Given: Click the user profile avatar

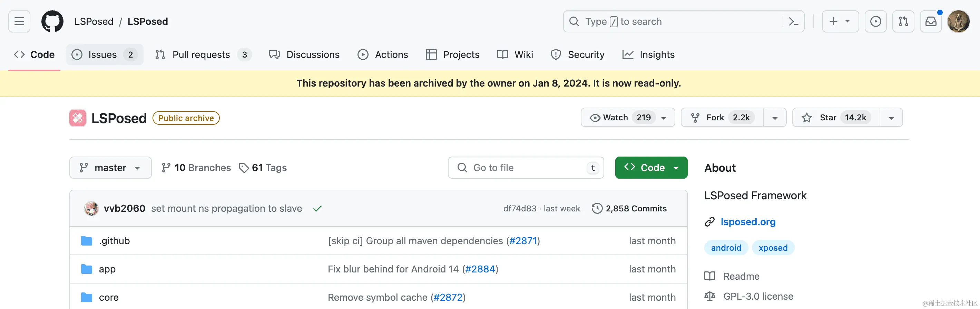Looking at the screenshot, I should (958, 22).
